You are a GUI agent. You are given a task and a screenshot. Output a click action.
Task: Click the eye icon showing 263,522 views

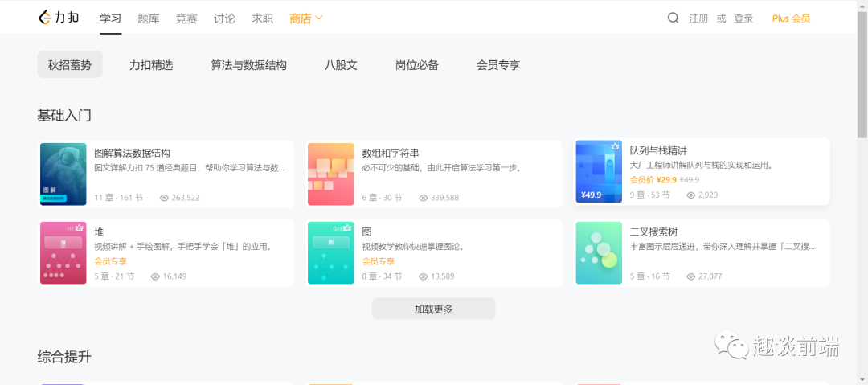tap(165, 198)
